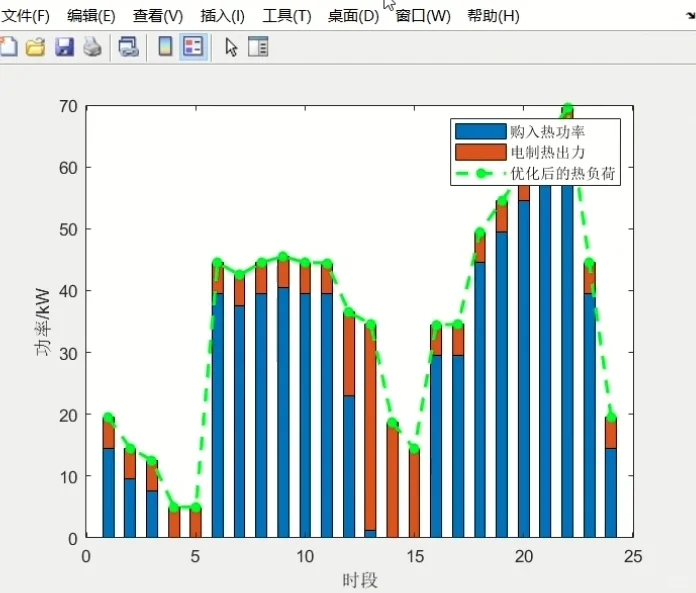
Task: Open the 桌面(D) menu
Action: pyautogui.click(x=353, y=16)
